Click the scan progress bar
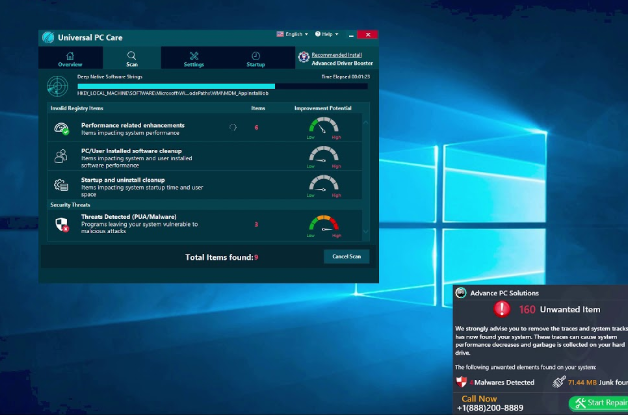This screenshot has width=628, height=415. coord(222,86)
